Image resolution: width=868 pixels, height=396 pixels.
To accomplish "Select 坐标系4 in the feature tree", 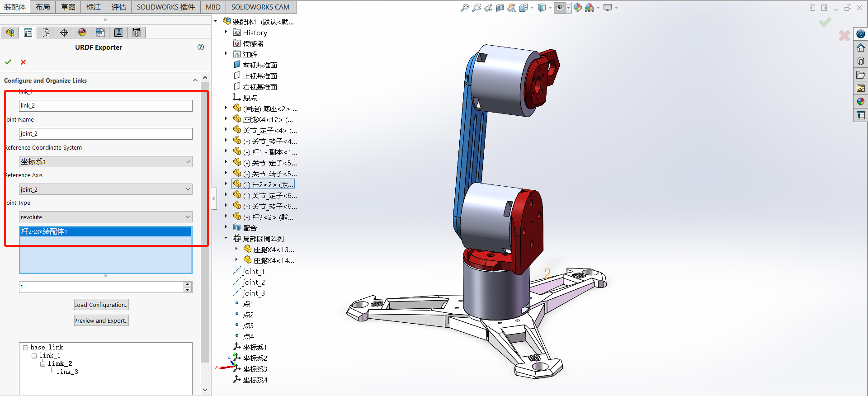I will (255, 380).
